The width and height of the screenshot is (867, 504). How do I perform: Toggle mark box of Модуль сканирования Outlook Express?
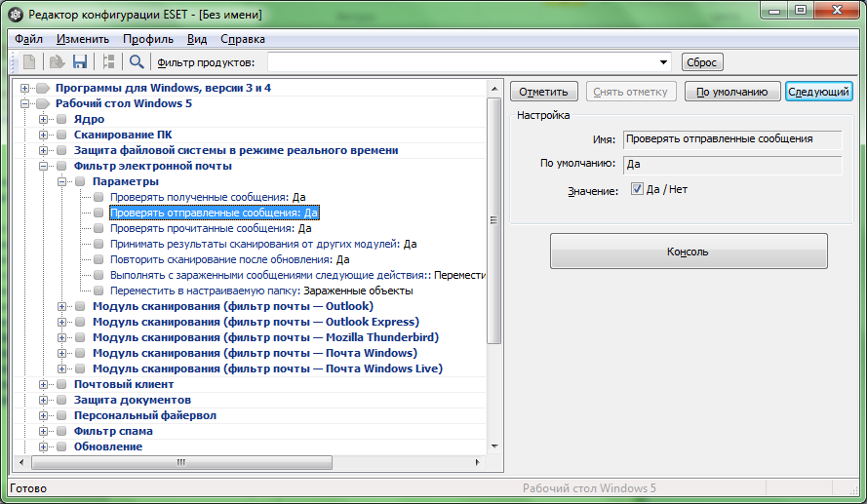(80, 322)
